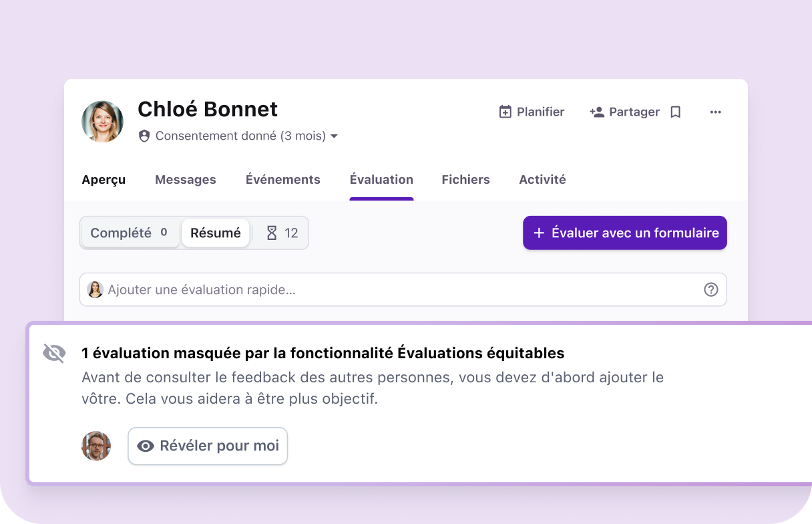Select the Résumé view toggle
Image resolution: width=812 pixels, height=524 pixels.
(x=215, y=233)
